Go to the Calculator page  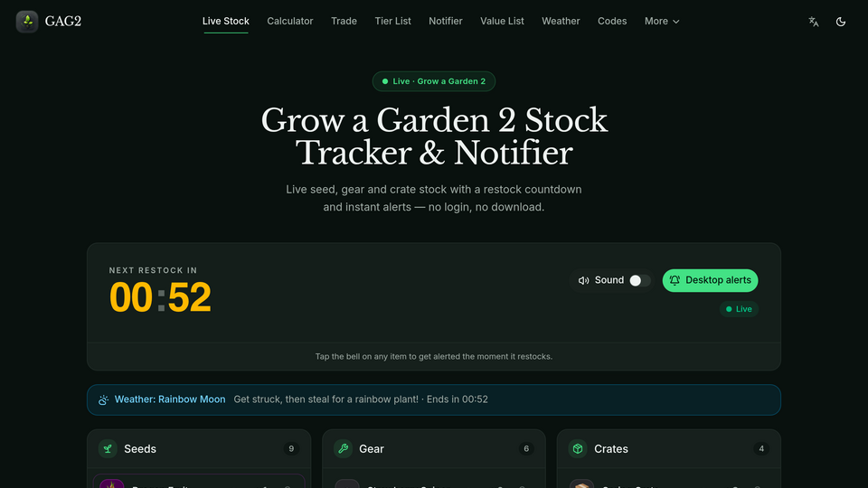point(290,21)
